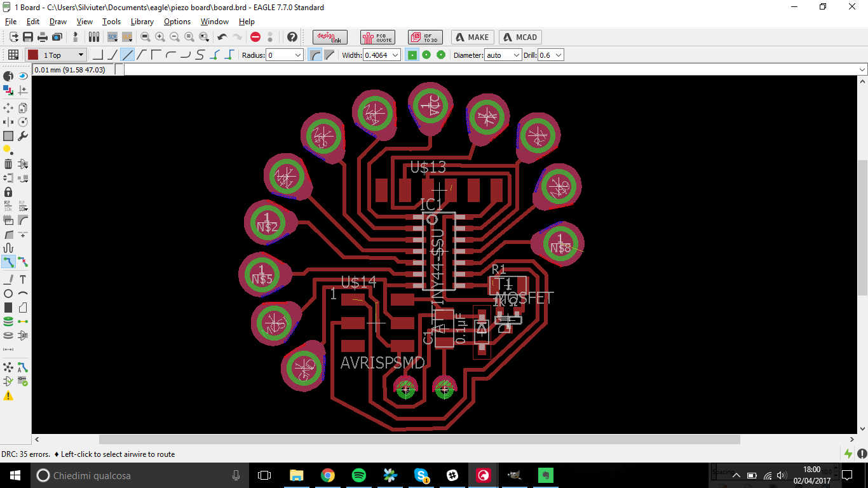The image size is (868, 488).
Task: Open the Library menu
Action: click(142, 22)
